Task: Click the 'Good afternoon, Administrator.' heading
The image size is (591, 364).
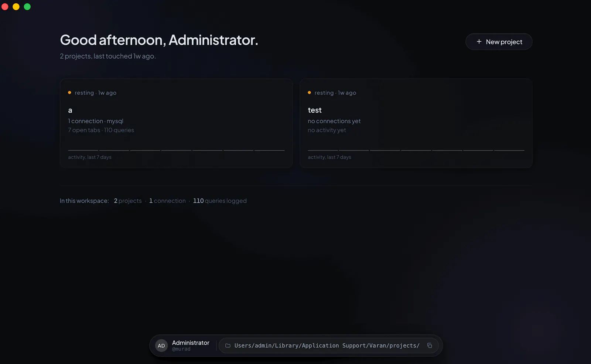Action: 159,40
